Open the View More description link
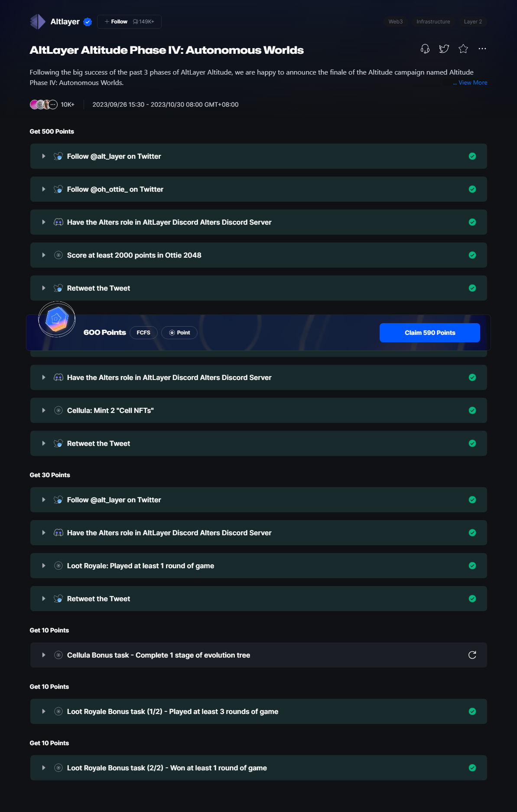Screen dimensions: 517x812 470,82
